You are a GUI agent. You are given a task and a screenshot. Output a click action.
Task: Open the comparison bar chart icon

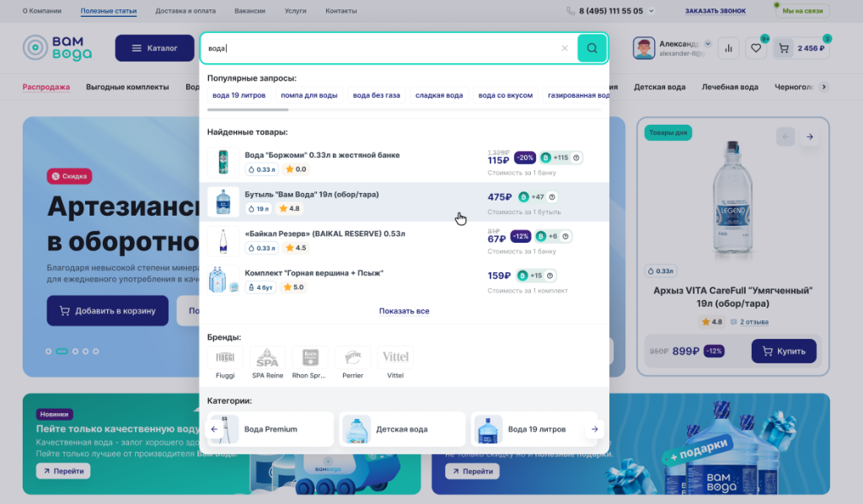tap(728, 48)
